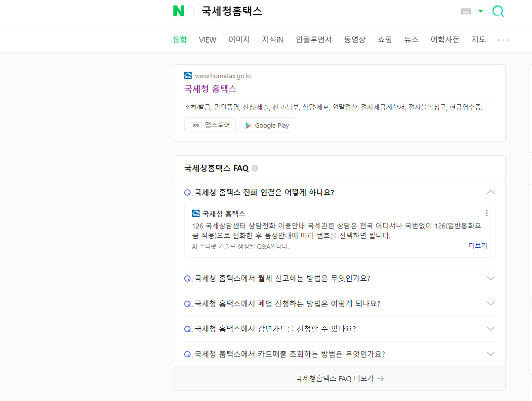The height and width of the screenshot is (401, 532).
Task: Expand the 폐업 신청하는 방법 question chevron
Action: click(491, 303)
